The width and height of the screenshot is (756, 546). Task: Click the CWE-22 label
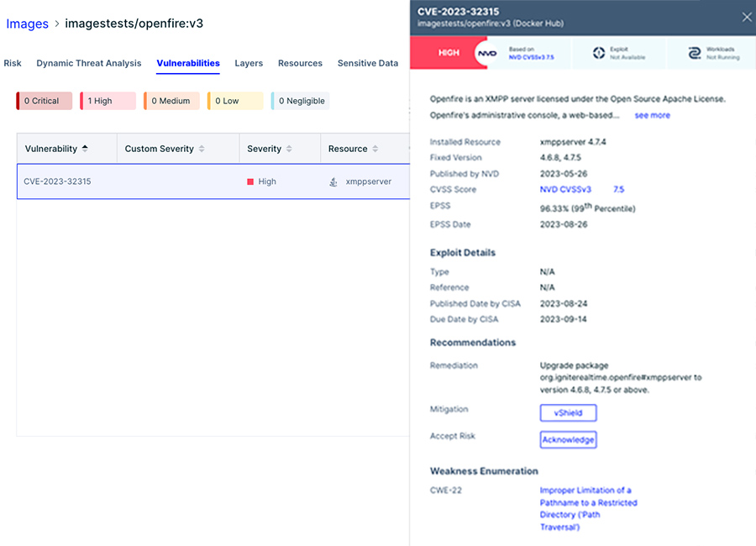445,491
